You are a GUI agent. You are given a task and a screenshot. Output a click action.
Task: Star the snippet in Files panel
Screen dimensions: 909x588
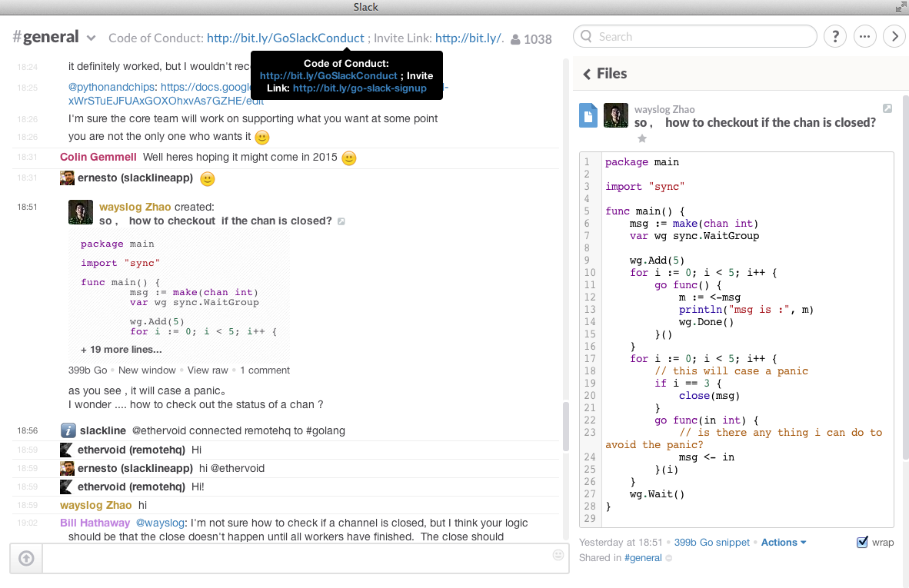pos(641,138)
